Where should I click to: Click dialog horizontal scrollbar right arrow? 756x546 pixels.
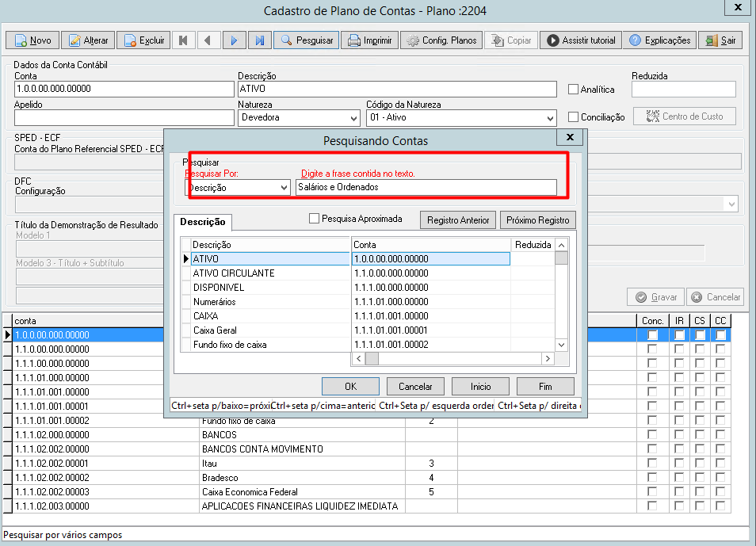coord(548,358)
